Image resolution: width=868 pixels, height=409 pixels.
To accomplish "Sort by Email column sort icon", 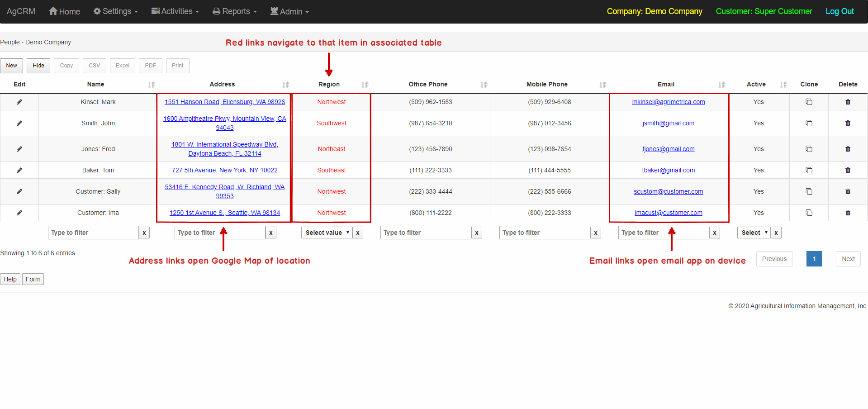I will point(722,85).
